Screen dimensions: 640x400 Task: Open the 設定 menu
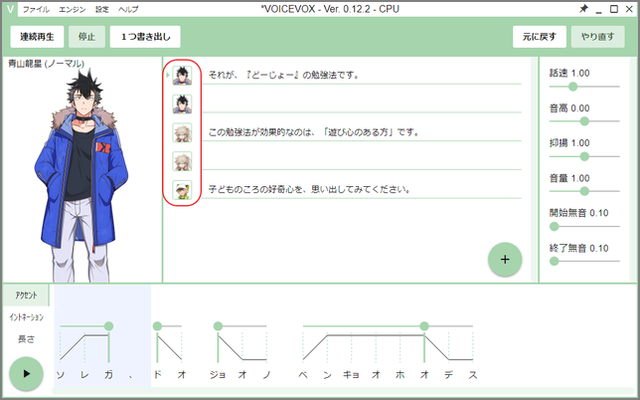(x=102, y=8)
